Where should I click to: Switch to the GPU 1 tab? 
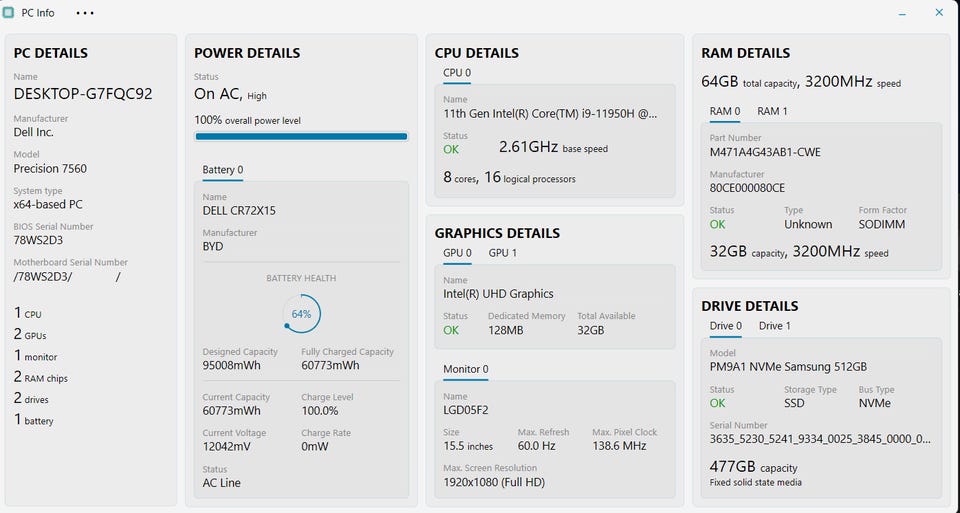502,253
